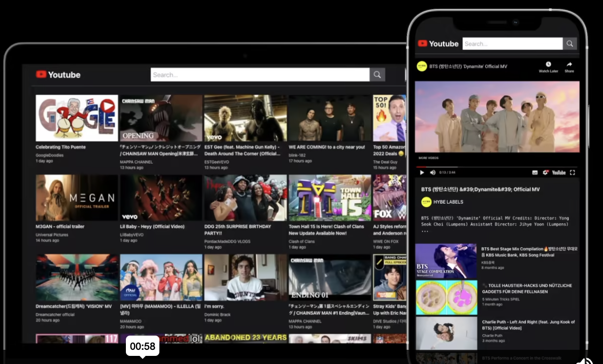Click blink-182 channel name
Viewport: 603px width, 364px height.
(297, 155)
